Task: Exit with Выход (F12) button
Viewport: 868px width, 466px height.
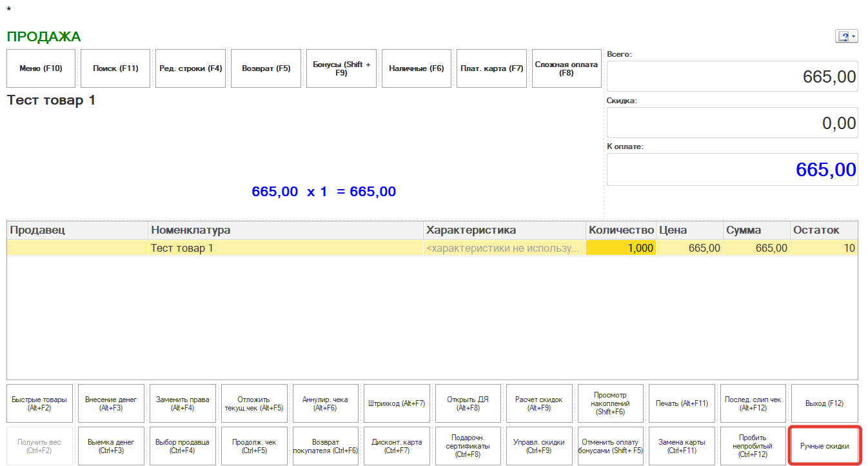Action: [824, 404]
